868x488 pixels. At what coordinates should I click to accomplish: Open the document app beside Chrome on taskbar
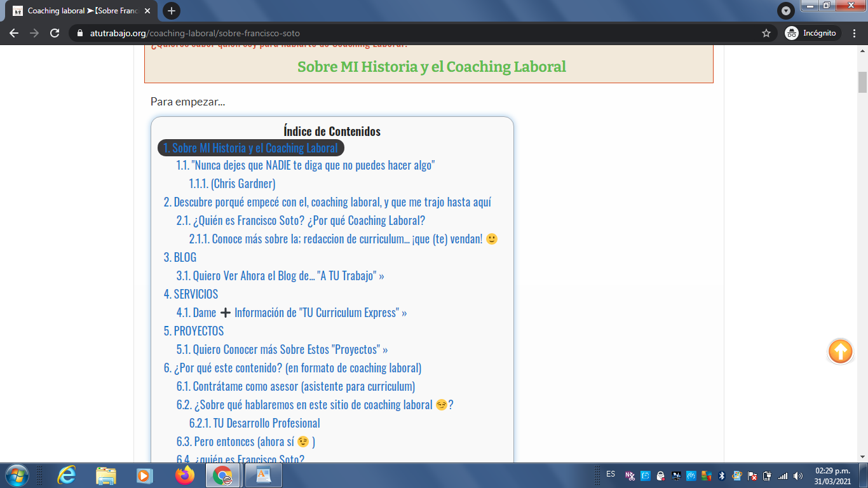click(263, 475)
